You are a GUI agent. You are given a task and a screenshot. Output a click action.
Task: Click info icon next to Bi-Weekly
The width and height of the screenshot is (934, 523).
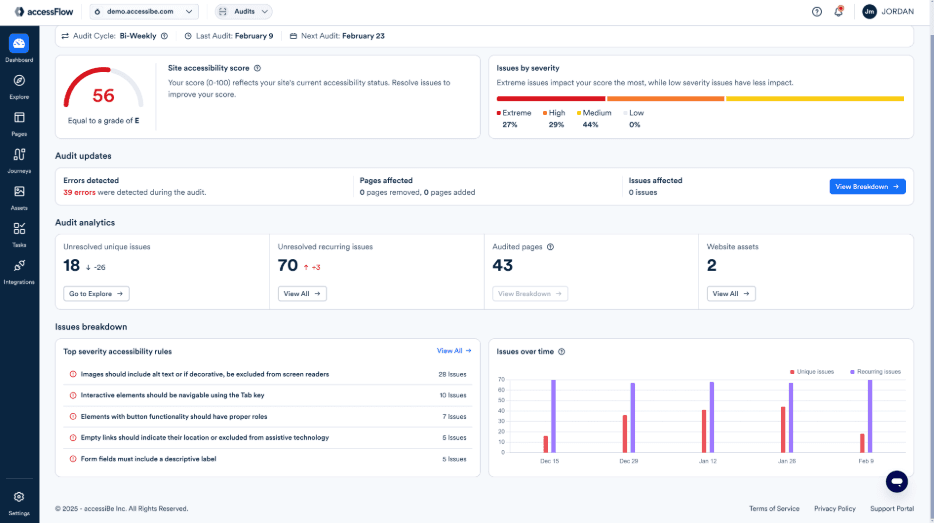tap(164, 36)
